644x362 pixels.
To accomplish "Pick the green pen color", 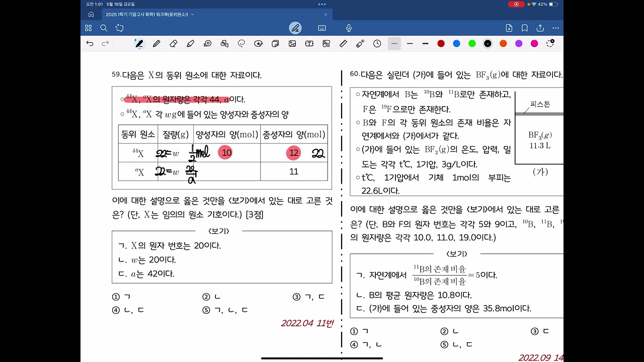I will tap(472, 44).
